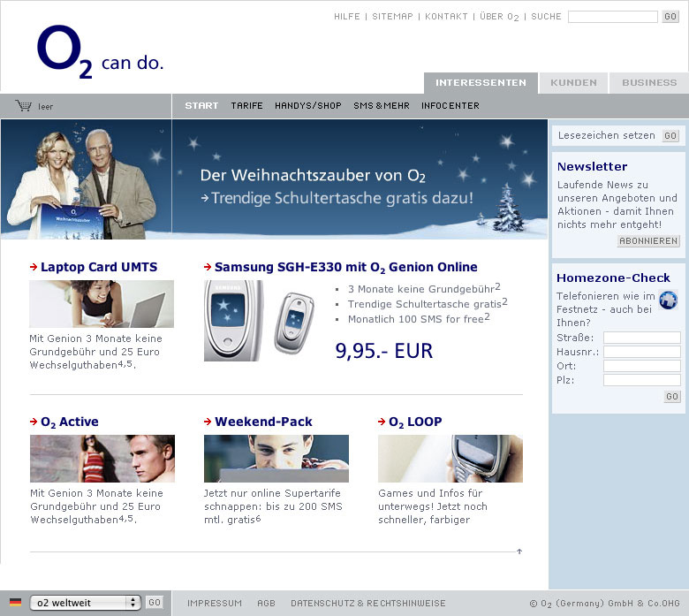Open the Weekend-Pack heading link
Image resolution: width=689 pixels, height=616 pixels.
tap(263, 422)
